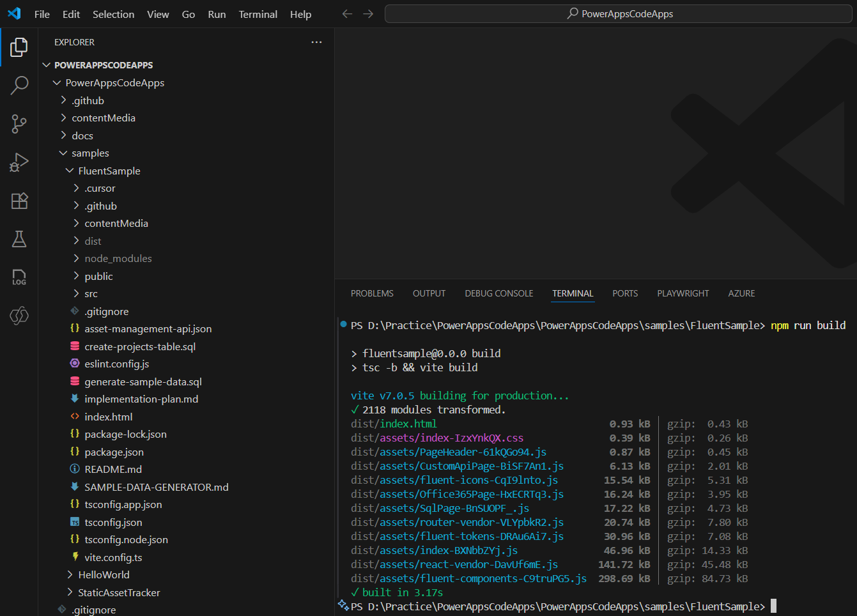Image resolution: width=857 pixels, height=616 pixels.
Task: Open the Terminal menu
Action: pyautogui.click(x=258, y=14)
